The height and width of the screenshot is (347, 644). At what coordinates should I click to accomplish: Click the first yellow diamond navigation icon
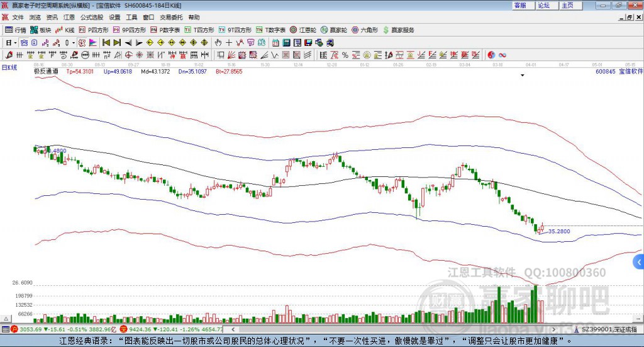tap(150, 43)
